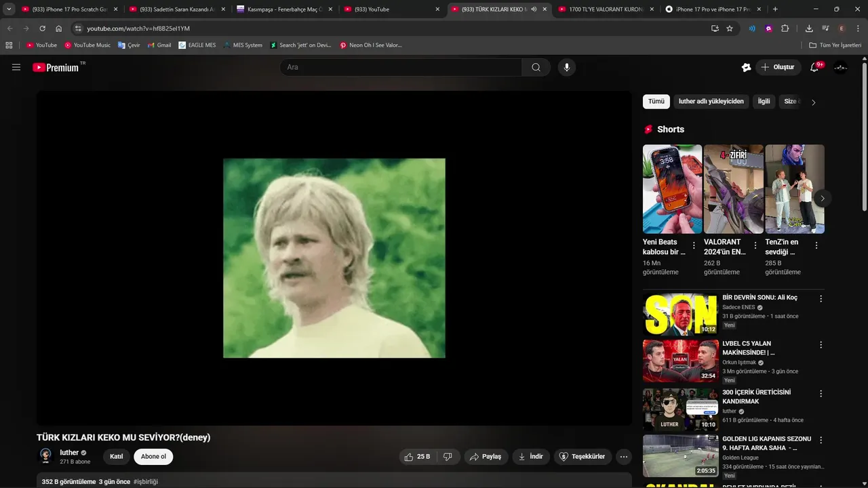
Task: Click the Teşekkürler button
Action: [583, 457]
